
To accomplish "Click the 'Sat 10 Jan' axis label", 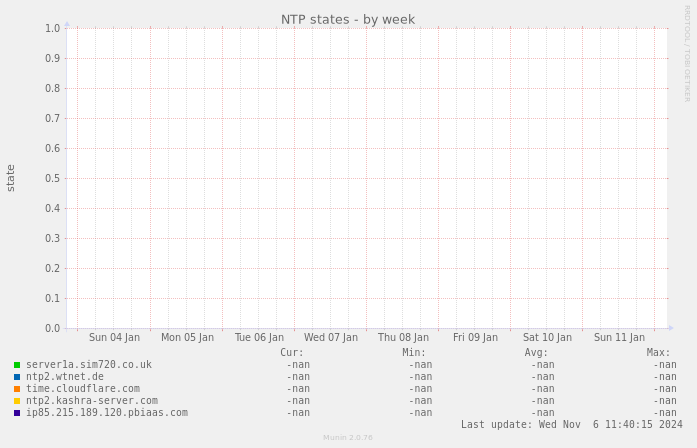I will (547, 337).
